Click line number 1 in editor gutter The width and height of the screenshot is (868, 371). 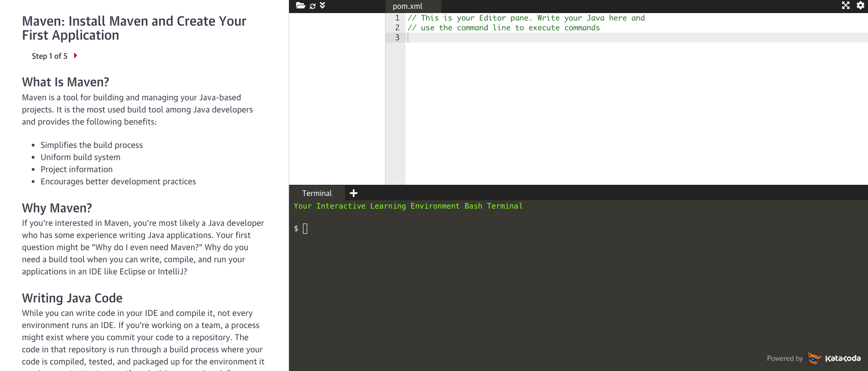pos(397,18)
